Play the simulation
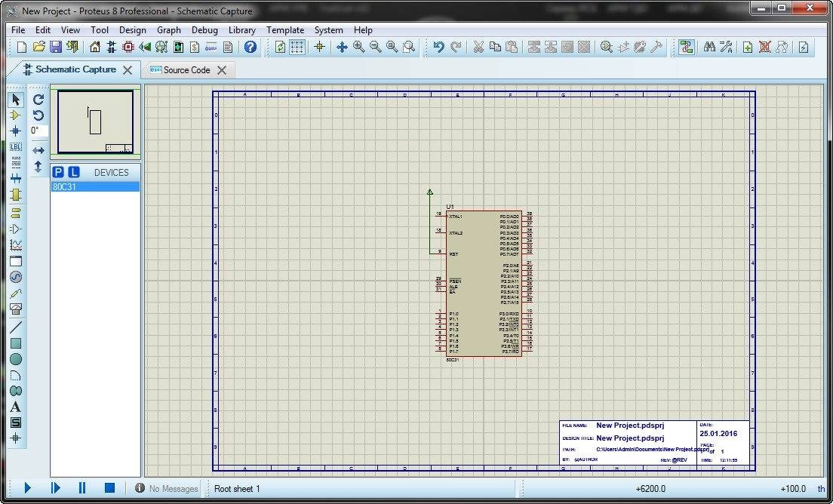The height and width of the screenshot is (504, 833). 28,487
